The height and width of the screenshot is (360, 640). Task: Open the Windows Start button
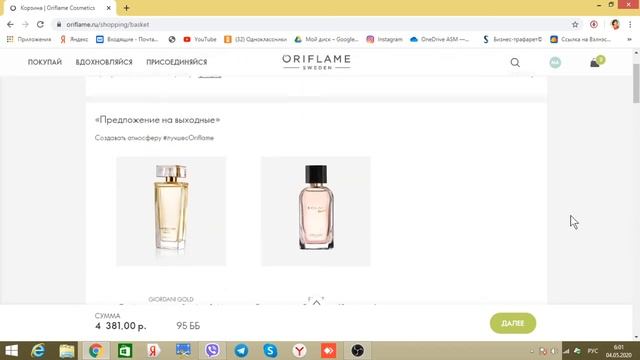click(11, 351)
